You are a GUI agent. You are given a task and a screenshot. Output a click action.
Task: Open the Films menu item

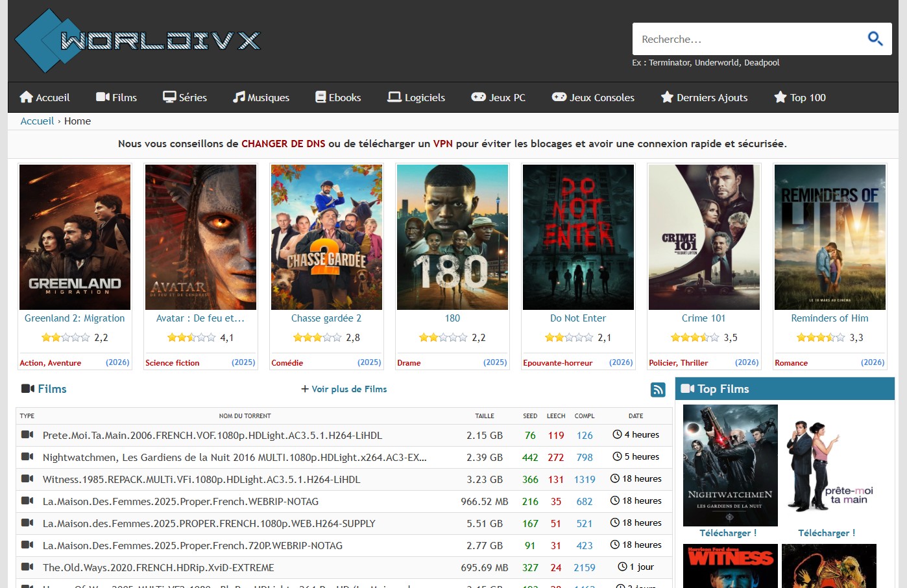[117, 97]
